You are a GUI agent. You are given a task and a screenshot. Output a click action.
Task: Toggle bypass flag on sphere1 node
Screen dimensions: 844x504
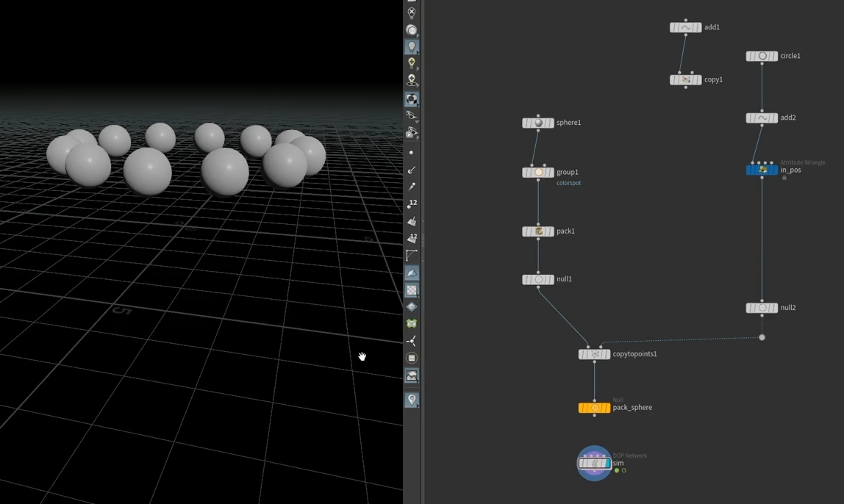point(526,123)
